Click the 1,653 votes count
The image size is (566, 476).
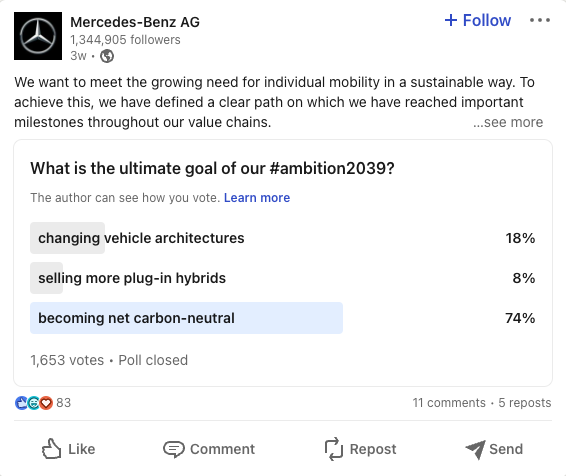click(x=67, y=360)
